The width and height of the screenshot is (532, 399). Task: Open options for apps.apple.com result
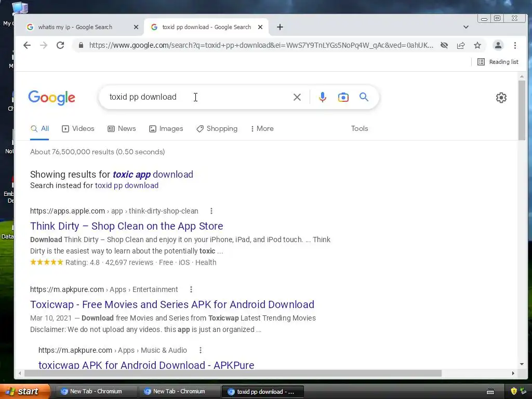pyautogui.click(x=211, y=211)
